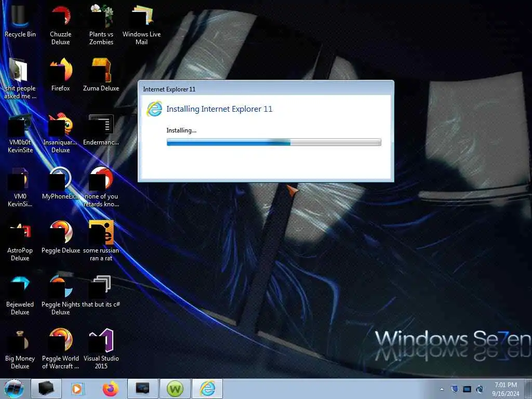Launch AstroPop Deluxe desktop icon

(20, 240)
